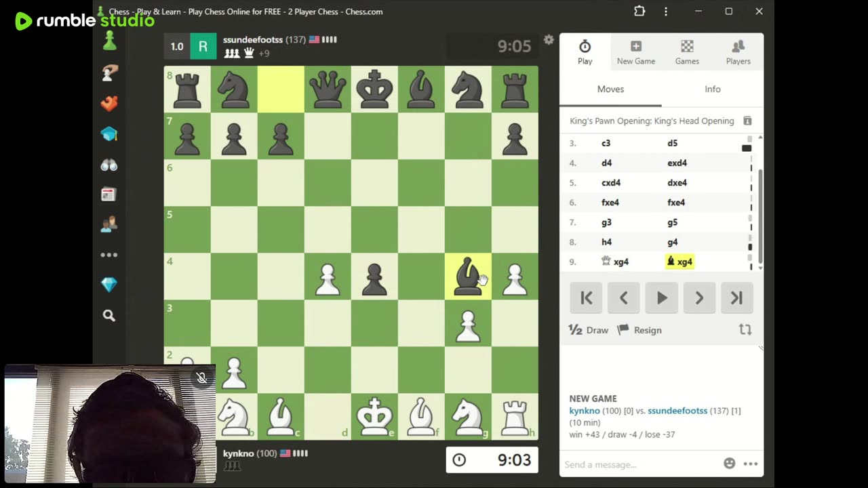Select move 5 dxe4
Image resolution: width=868 pixels, height=488 pixels.
tap(677, 183)
